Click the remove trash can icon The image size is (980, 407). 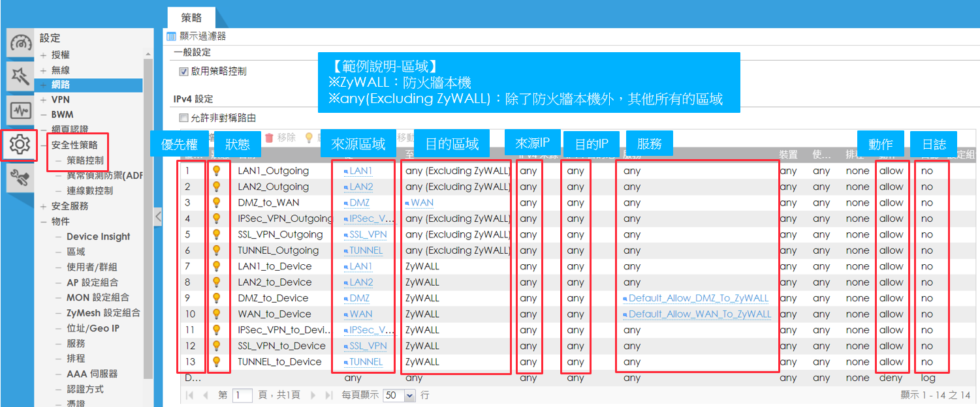pos(269,138)
